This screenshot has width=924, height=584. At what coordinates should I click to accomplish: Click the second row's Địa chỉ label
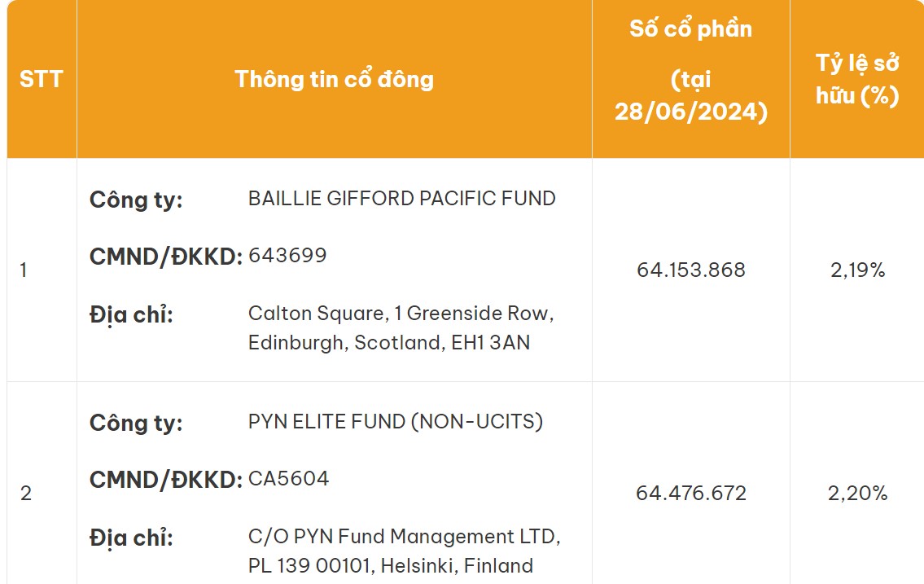[x=131, y=538]
